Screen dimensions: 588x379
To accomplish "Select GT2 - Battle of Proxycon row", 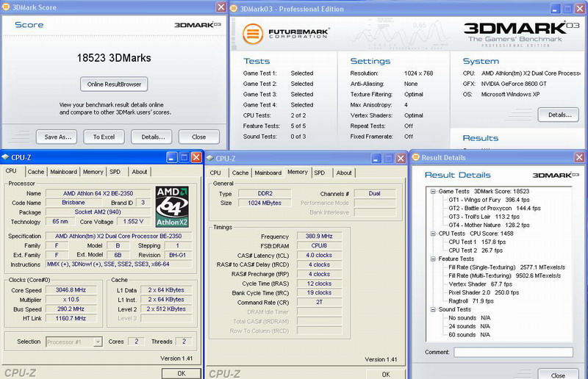I will point(495,208).
